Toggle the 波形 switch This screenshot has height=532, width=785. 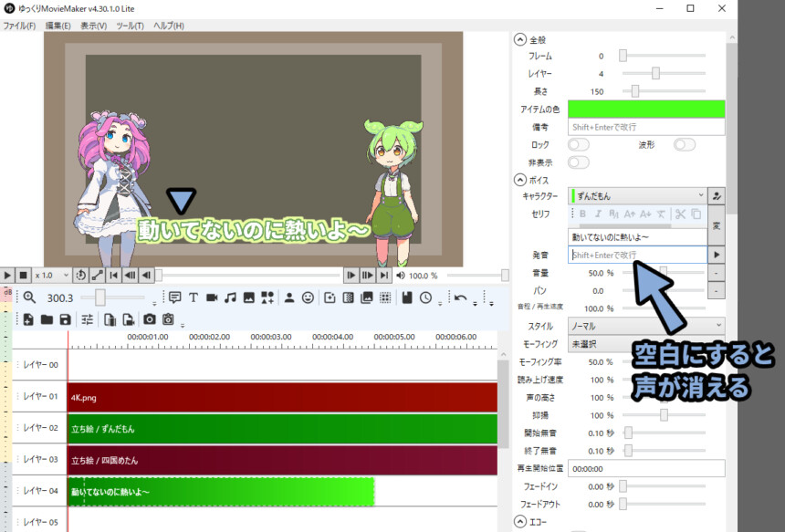685,145
